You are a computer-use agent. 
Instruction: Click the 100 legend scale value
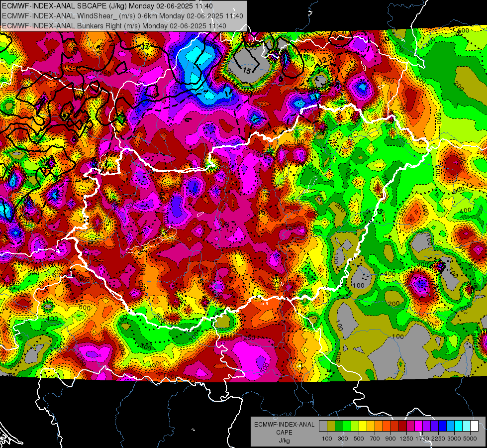327,439
